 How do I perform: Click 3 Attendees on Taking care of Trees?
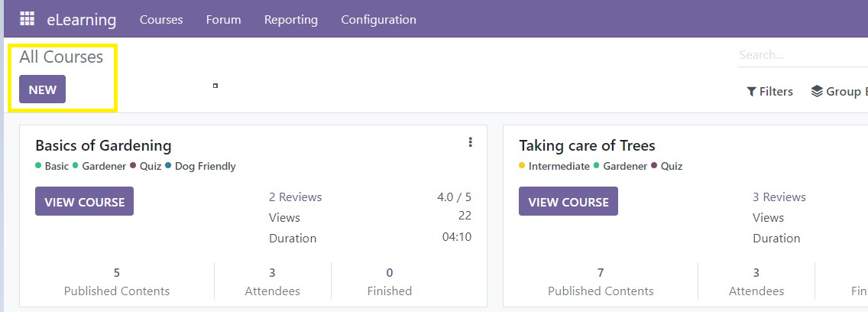[756, 281]
